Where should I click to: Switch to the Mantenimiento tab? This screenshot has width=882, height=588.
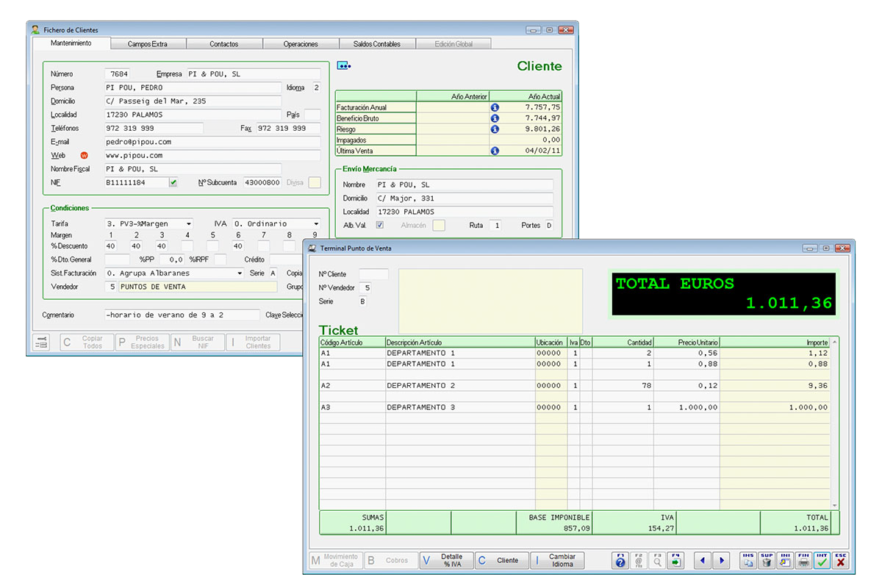click(71, 43)
